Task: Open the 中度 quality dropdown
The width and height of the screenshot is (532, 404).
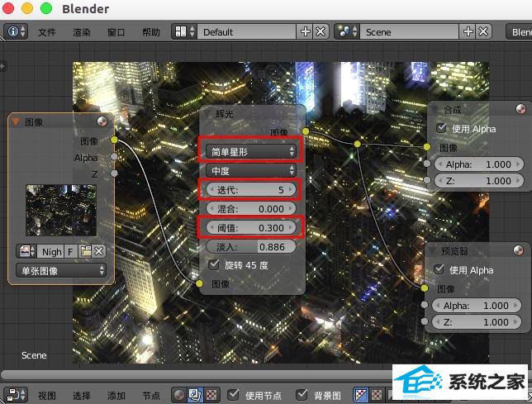Action: (x=251, y=170)
